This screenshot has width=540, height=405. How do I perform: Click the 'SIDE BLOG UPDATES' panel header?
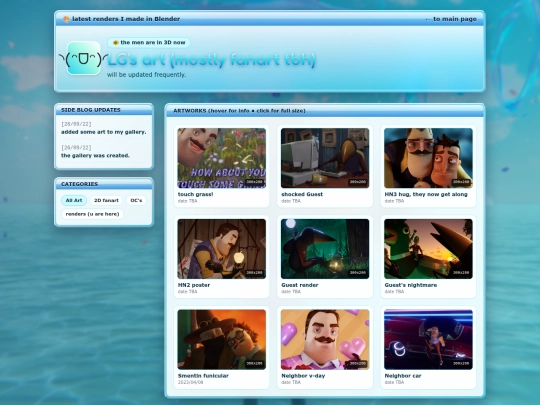pos(104,110)
